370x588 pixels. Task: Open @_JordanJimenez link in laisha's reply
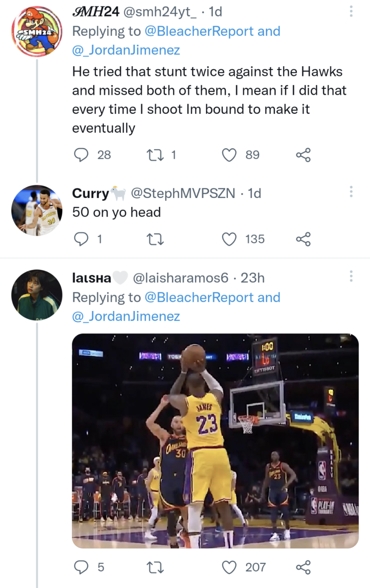point(126,316)
